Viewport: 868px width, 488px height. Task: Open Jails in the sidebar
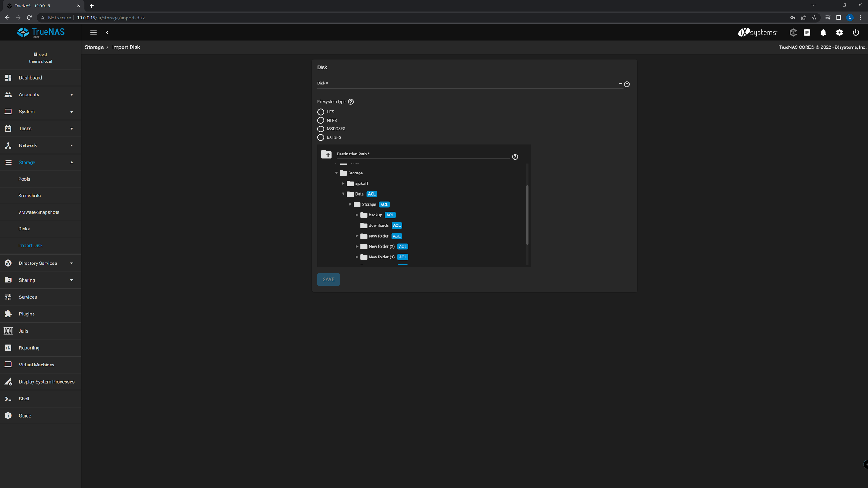pos(41,331)
